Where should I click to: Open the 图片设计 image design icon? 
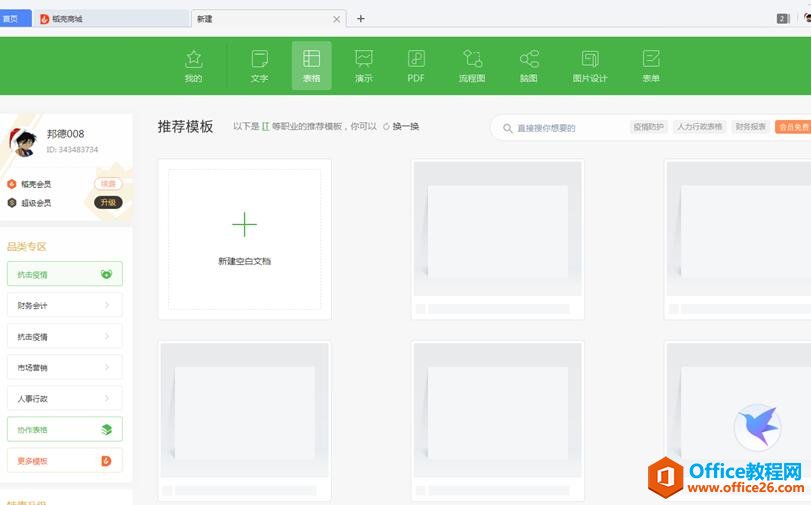[x=589, y=66]
